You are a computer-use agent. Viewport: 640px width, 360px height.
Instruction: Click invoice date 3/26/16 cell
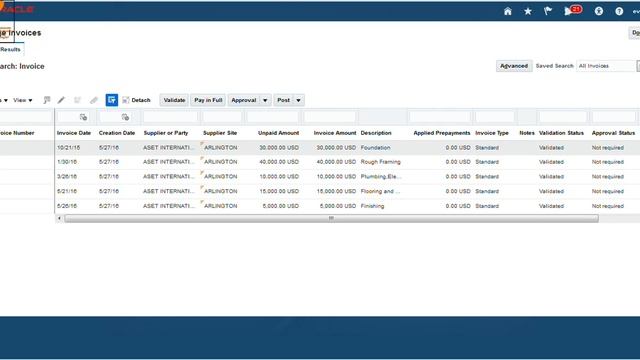click(67, 177)
